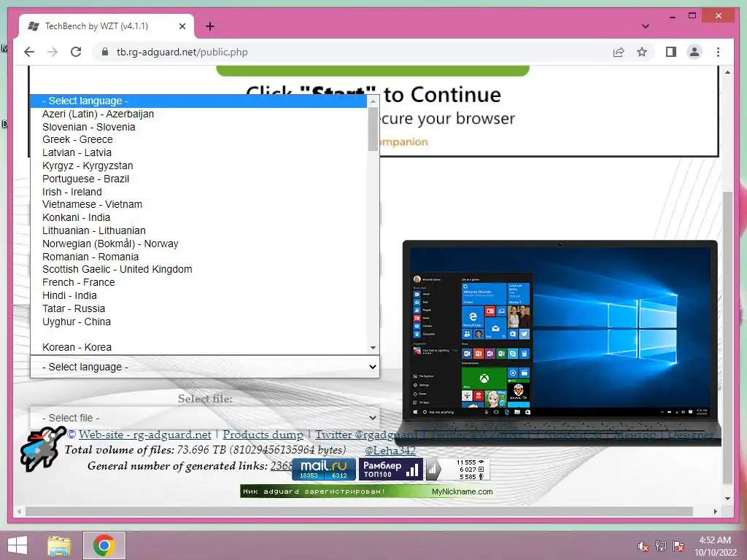
Task: Click the Action Center flag tray icon
Action: click(x=678, y=546)
